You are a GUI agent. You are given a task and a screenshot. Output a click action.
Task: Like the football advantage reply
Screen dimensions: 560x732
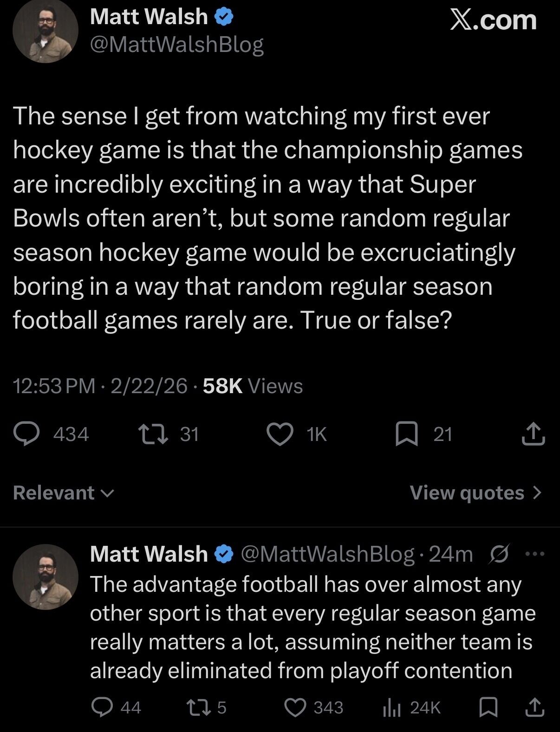tap(295, 707)
